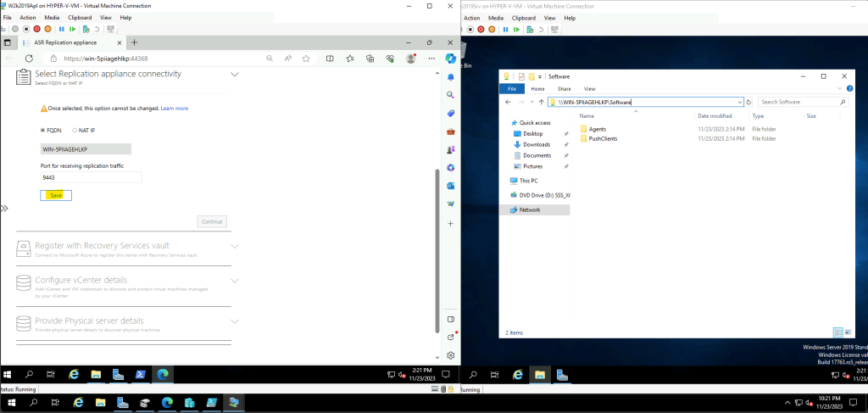The image size is (868, 413).
Task: Click the Edge sidebar search magnifier icon
Action: pos(451,95)
